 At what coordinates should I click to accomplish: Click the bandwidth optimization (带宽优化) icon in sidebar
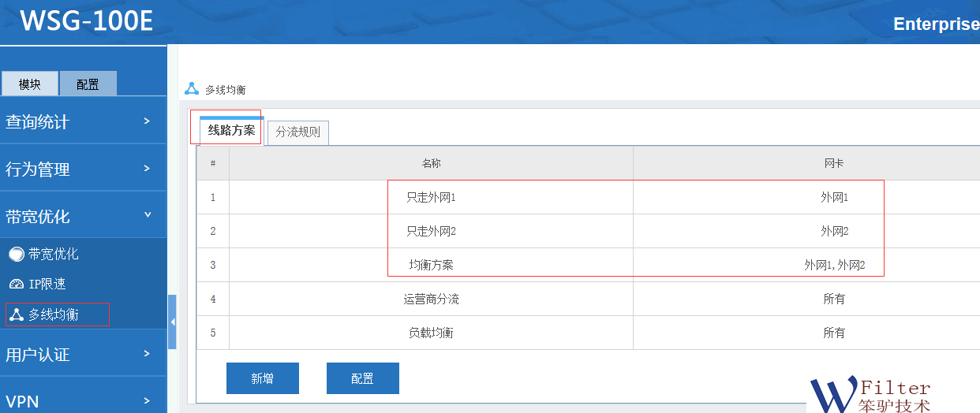coord(16,255)
